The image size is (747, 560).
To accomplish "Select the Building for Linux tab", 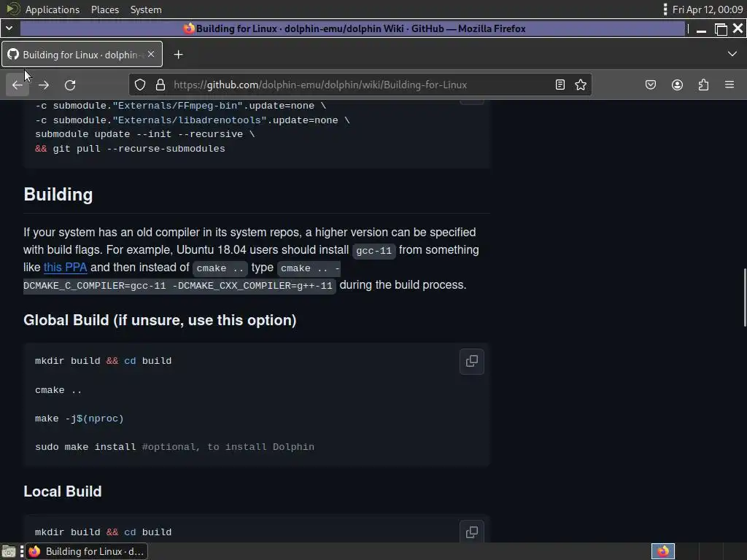I will [82, 54].
